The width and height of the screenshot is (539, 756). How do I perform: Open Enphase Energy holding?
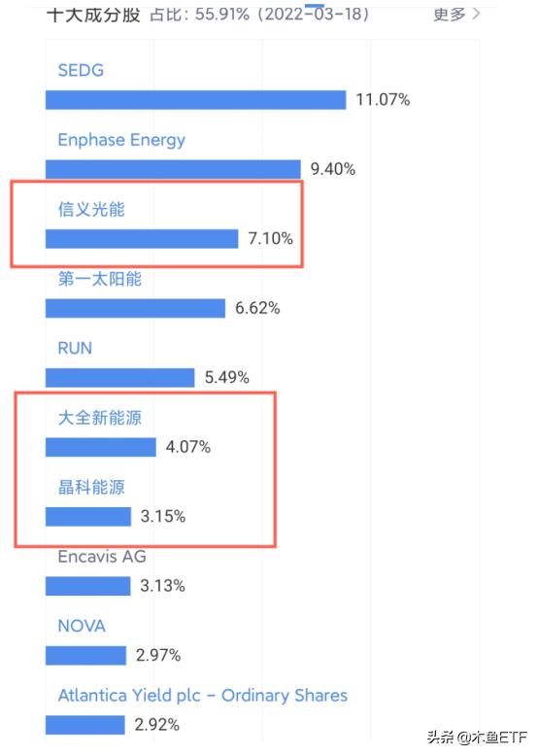[121, 140]
